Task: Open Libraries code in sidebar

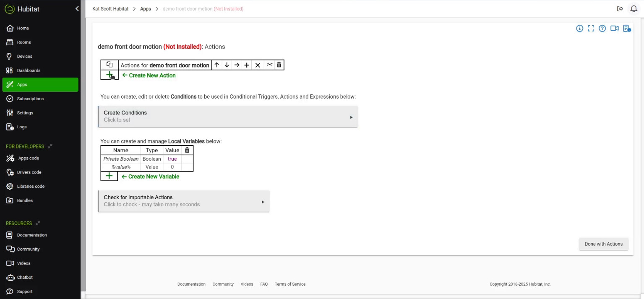Action: [40, 186]
